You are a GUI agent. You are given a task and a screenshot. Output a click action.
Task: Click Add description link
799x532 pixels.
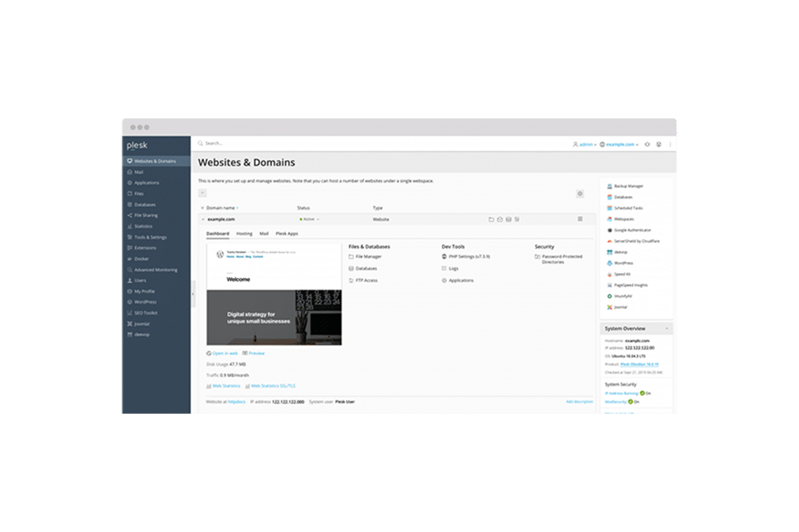pos(580,402)
